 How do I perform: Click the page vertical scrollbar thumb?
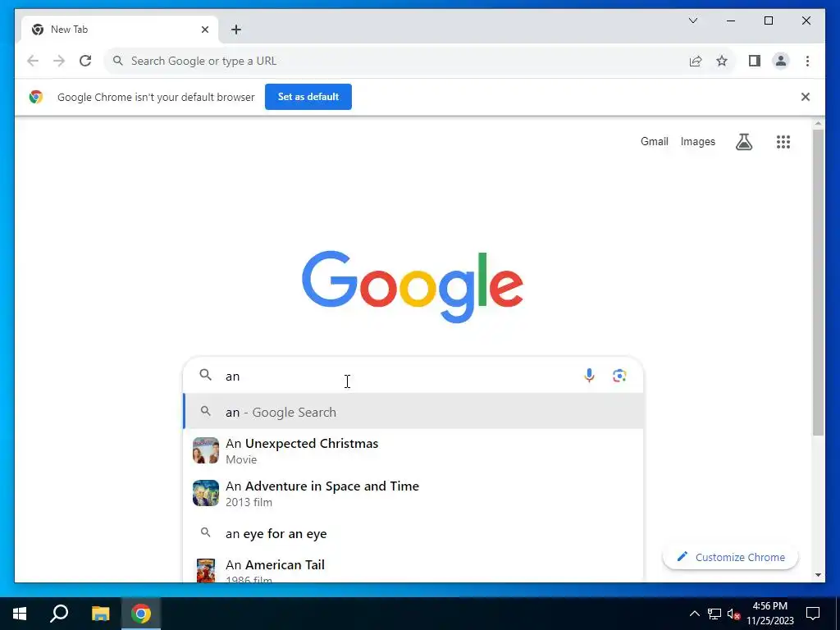818,282
